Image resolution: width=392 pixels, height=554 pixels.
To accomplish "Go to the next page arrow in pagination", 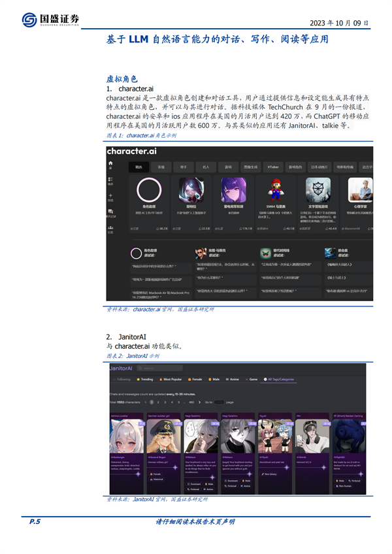I will [x=199, y=402].
